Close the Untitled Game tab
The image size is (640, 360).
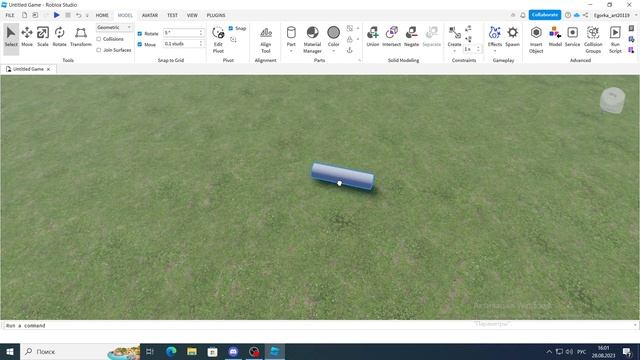48,69
